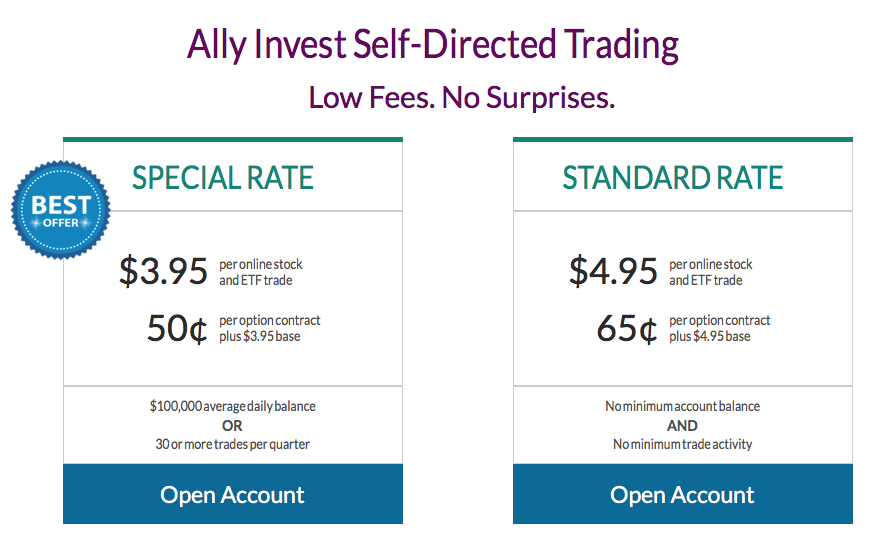Click the plus $3.95 base description
Image resolution: width=873 pixels, height=538 pixels.
259,336
